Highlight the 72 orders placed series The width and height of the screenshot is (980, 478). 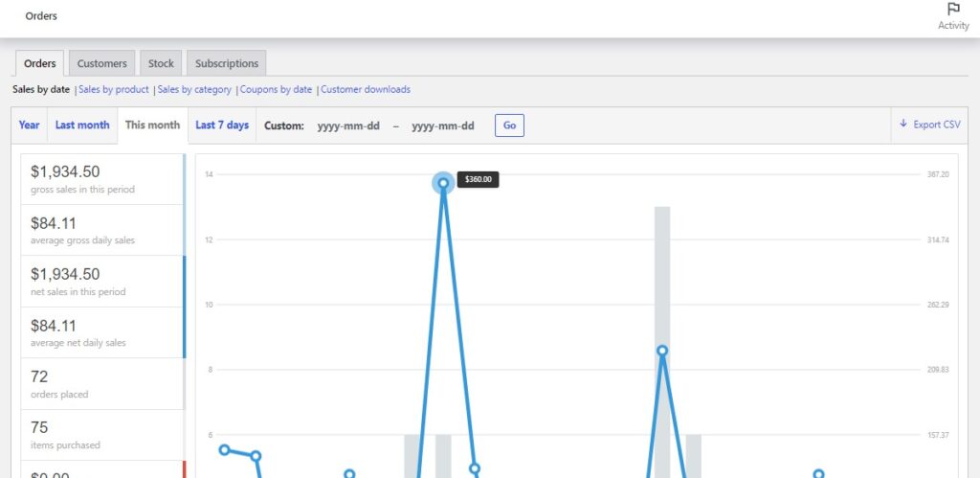point(103,384)
